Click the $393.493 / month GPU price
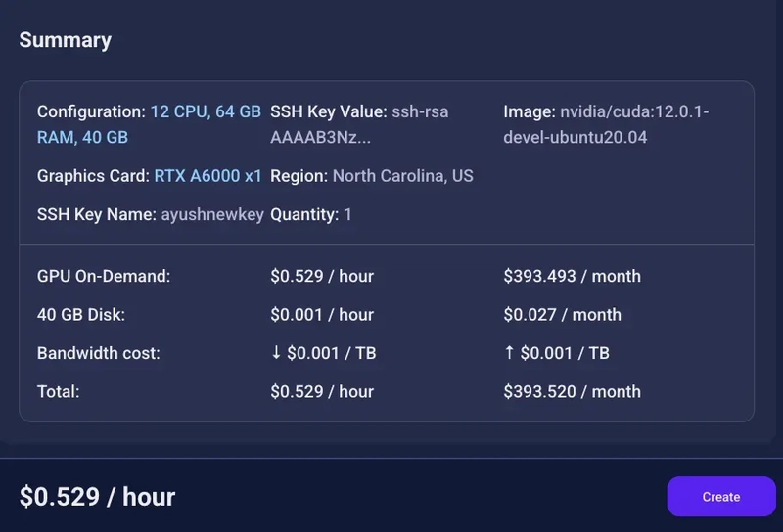Screen dimensions: 783x532 coord(572,276)
